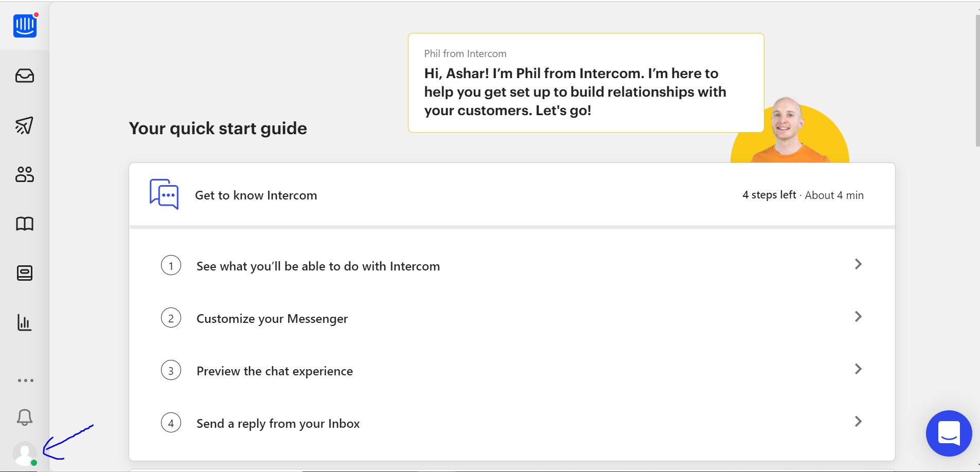Click the chat bubbles guide icon

pyautogui.click(x=164, y=194)
